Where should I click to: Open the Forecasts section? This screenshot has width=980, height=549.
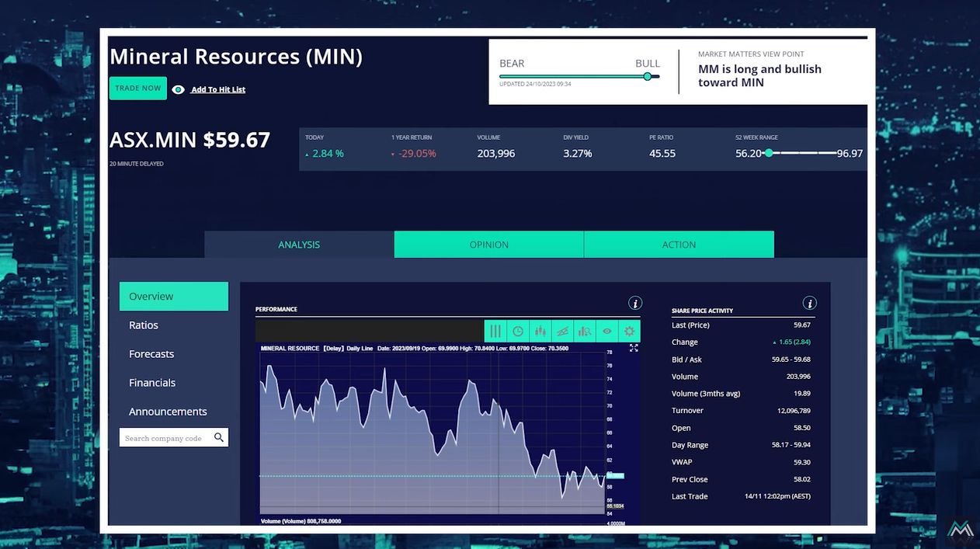(151, 354)
